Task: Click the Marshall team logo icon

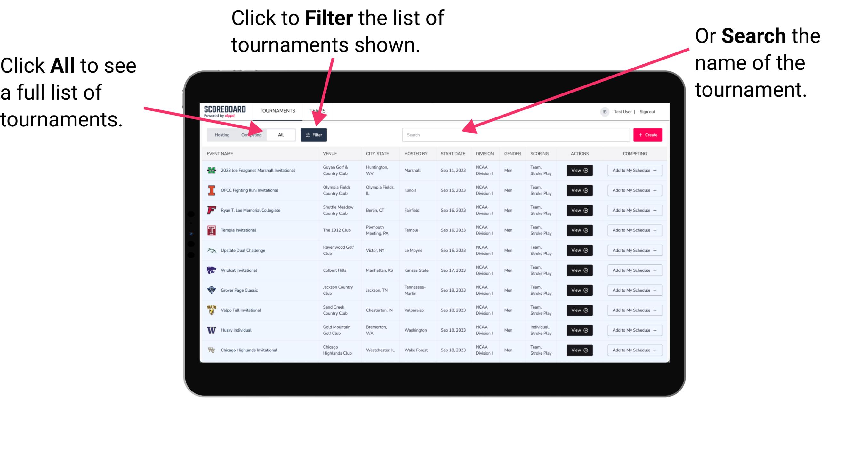Action: 211,170
